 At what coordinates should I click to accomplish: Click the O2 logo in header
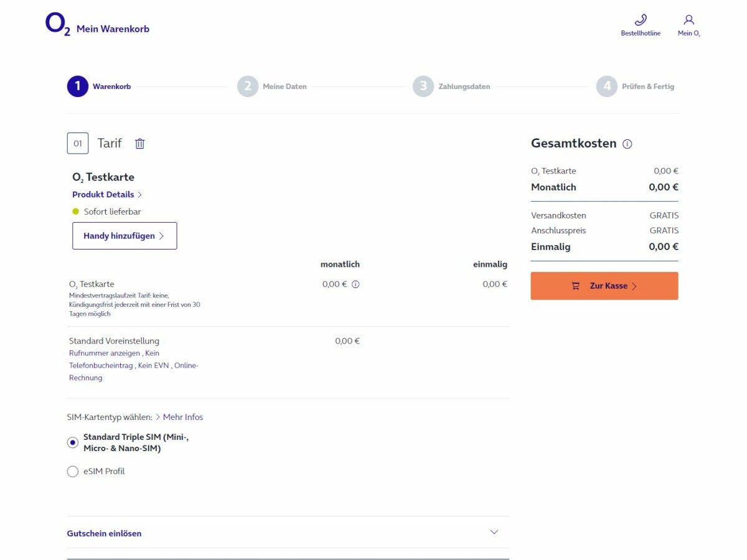click(x=57, y=25)
